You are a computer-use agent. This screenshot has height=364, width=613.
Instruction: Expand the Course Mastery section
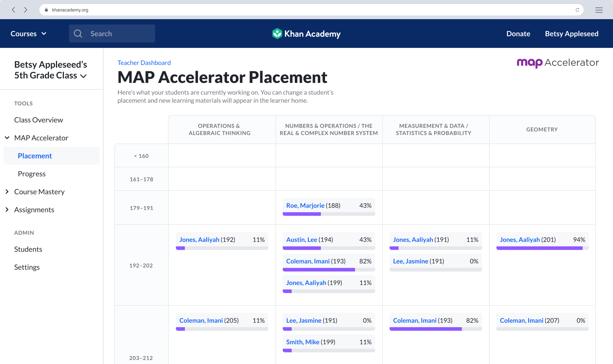[7, 192]
